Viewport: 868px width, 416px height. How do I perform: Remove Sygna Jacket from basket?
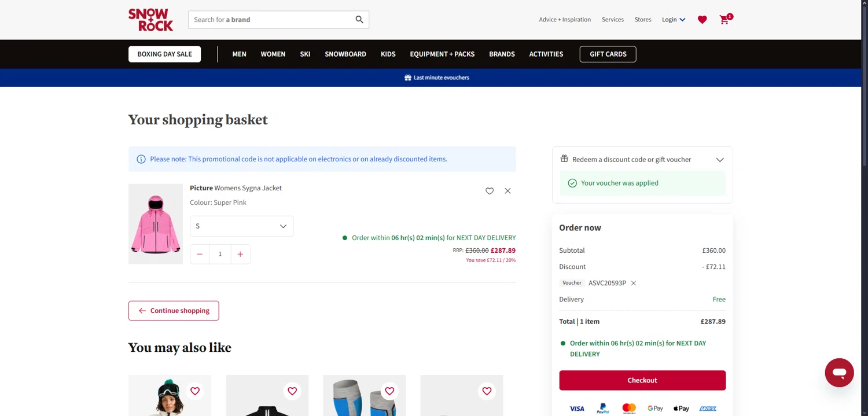[507, 191]
